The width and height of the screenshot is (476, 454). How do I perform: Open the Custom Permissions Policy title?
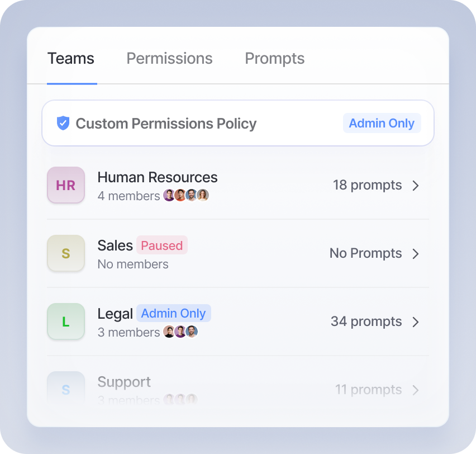166,124
